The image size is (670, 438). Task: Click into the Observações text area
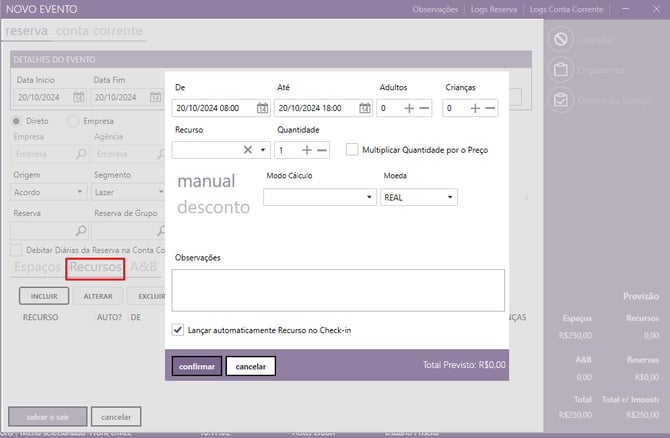click(x=338, y=289)
